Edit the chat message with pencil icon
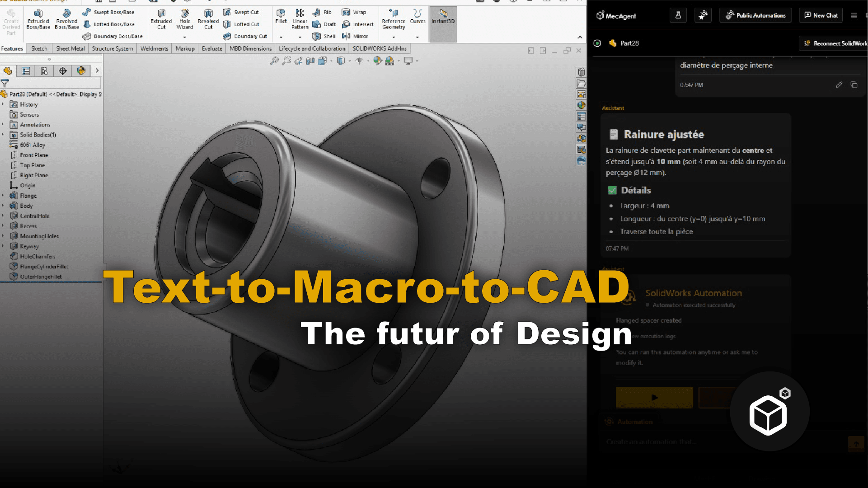This screenshot has width=868, height=488. (x=839, y=84)
